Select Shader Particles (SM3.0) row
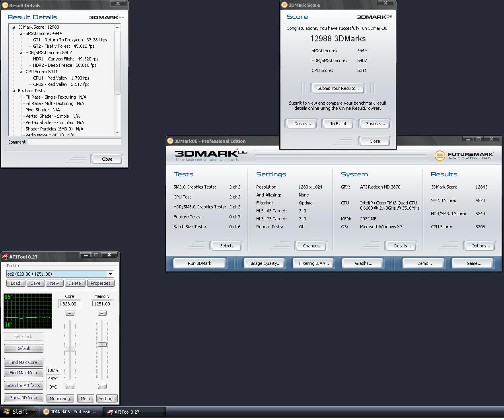This screenshot has height=420, width=504. (54, 129)
